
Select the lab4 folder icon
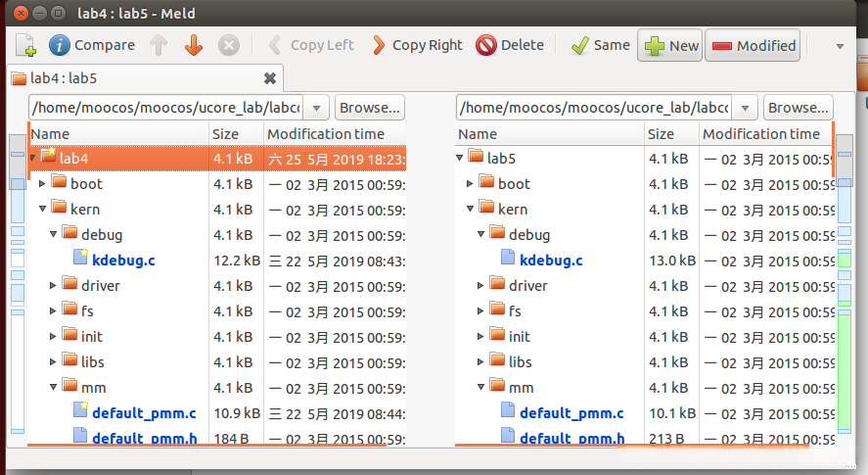click(x=49, y=156)
